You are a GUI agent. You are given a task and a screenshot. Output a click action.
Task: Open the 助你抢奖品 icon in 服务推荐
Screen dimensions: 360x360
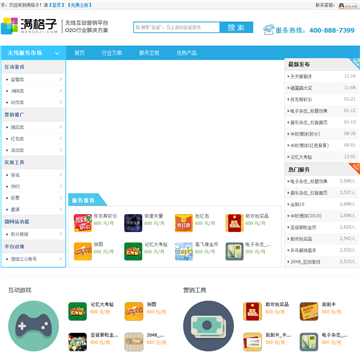(235, 223)
